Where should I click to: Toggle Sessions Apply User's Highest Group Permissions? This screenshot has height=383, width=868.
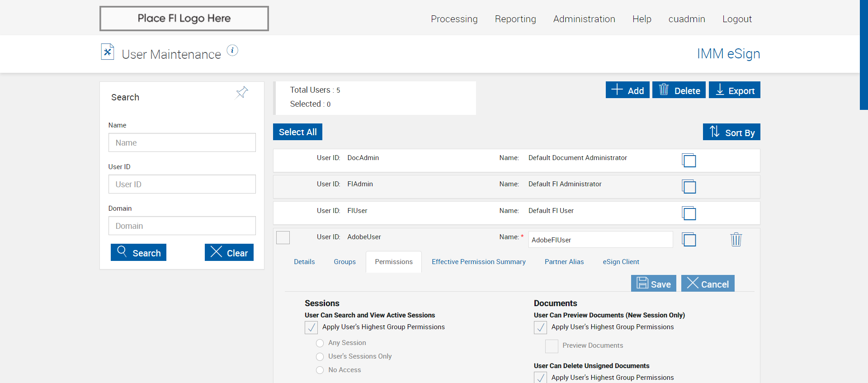311,327
